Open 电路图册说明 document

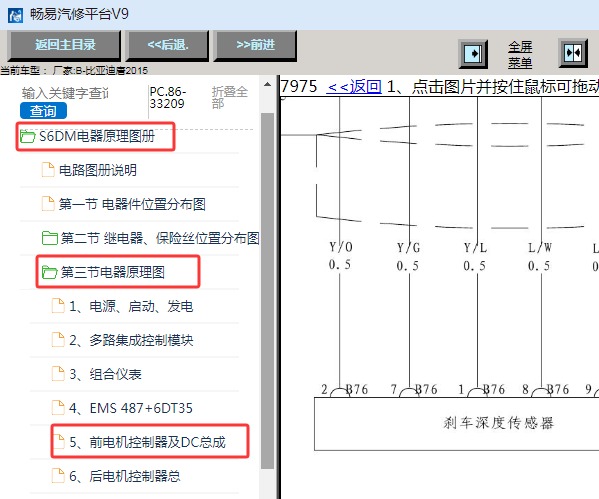click(x=98, y=170)
